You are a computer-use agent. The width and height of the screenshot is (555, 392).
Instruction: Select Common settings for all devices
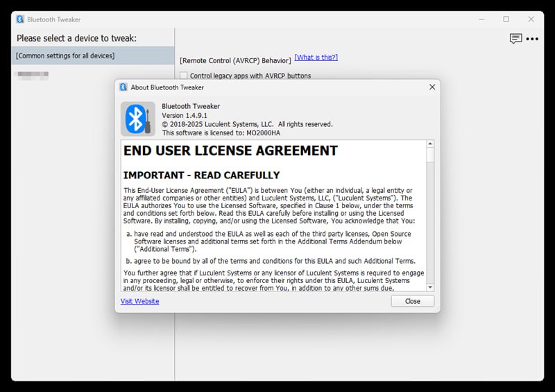pyautogui.click(x=92, y=56)
